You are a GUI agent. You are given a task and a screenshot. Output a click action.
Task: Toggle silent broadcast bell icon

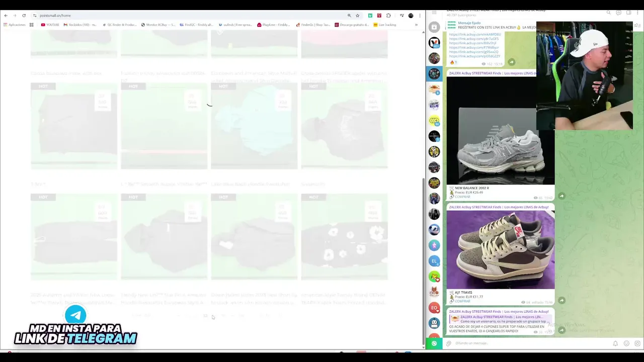tap(615, 343)
